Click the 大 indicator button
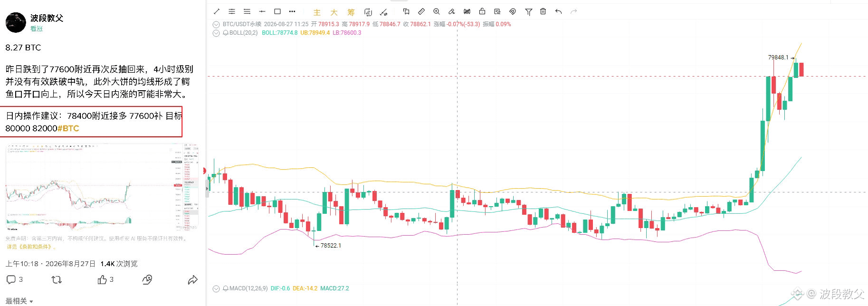 (x=334, y=12)
